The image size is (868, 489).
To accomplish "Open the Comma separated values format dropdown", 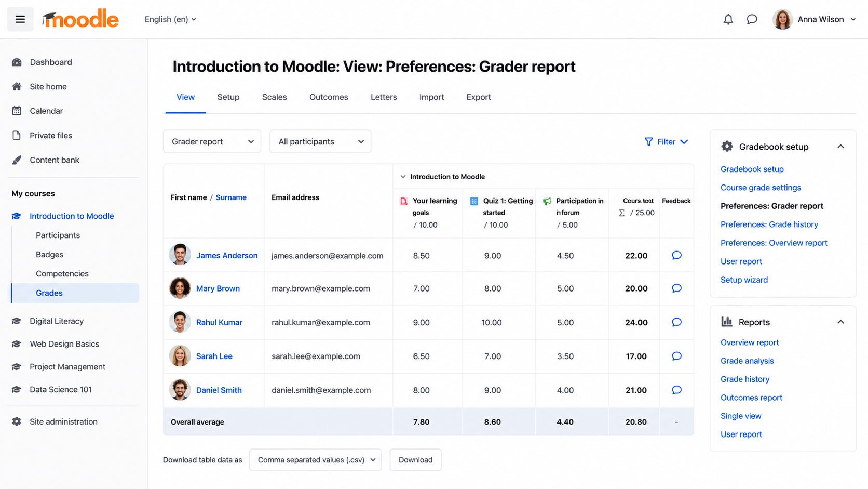I will tap(316, 460).
